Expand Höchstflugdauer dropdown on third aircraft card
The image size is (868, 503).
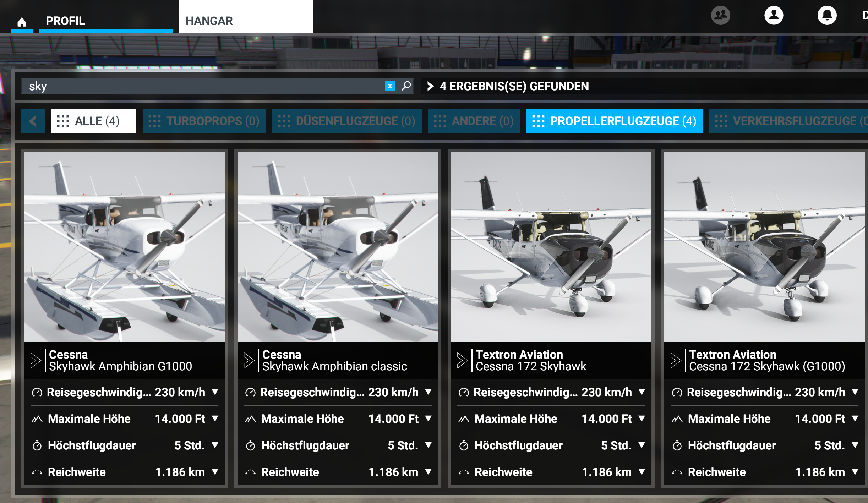click(x=642, y=445)
